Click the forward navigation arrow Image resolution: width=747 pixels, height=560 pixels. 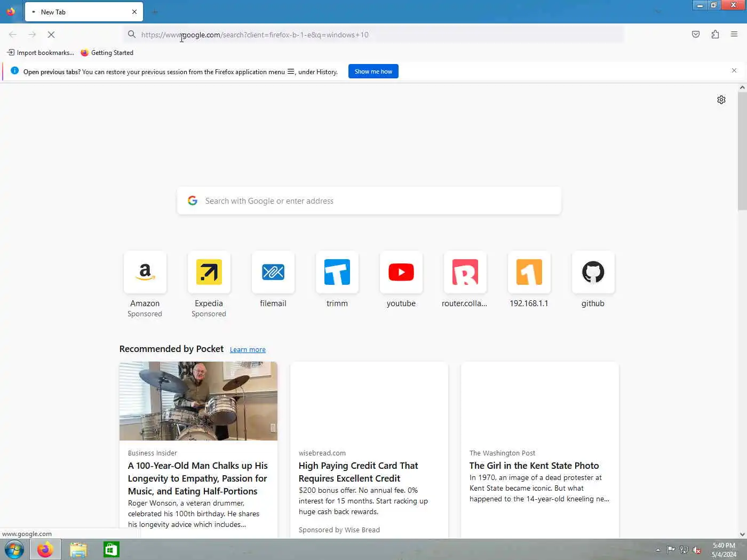point(32,35)
